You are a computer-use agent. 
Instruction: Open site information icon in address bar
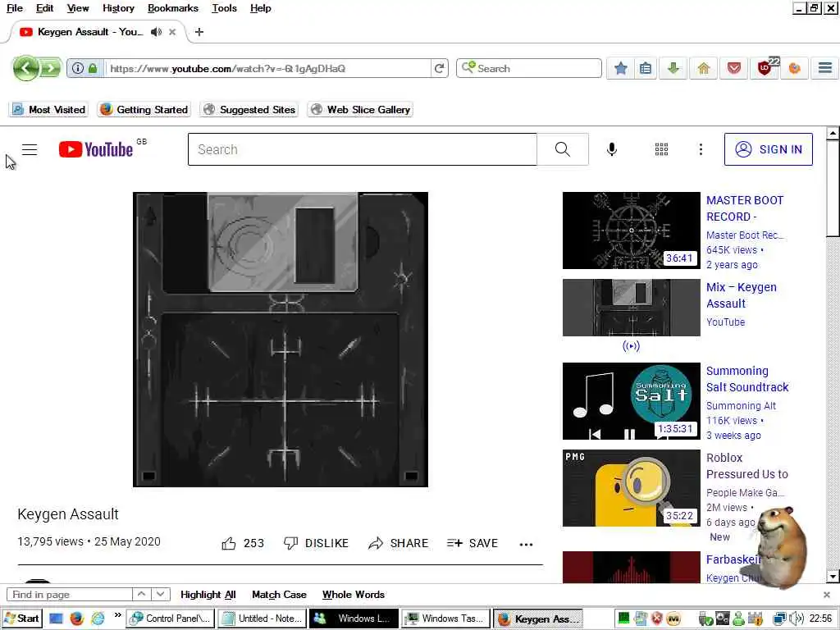coord(78,69)
